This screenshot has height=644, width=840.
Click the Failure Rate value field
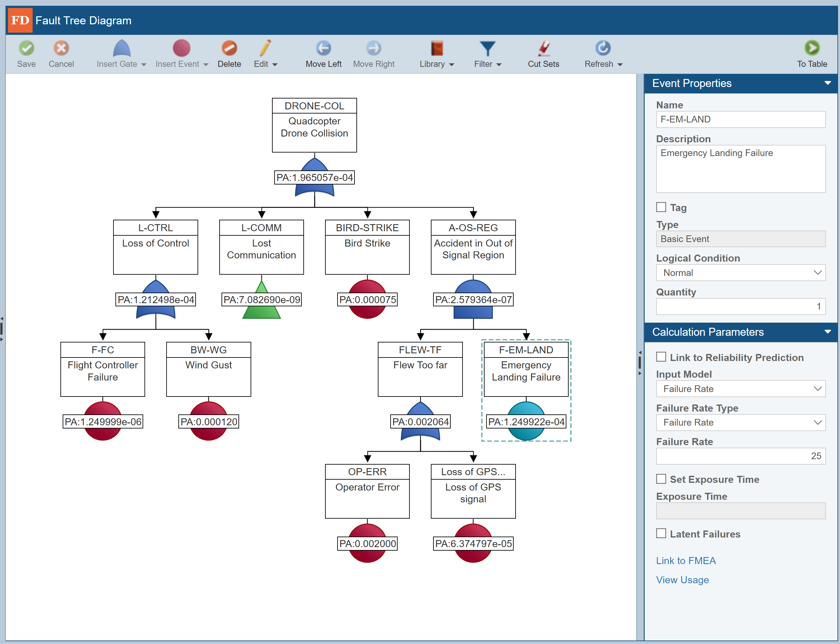point(740,456)
